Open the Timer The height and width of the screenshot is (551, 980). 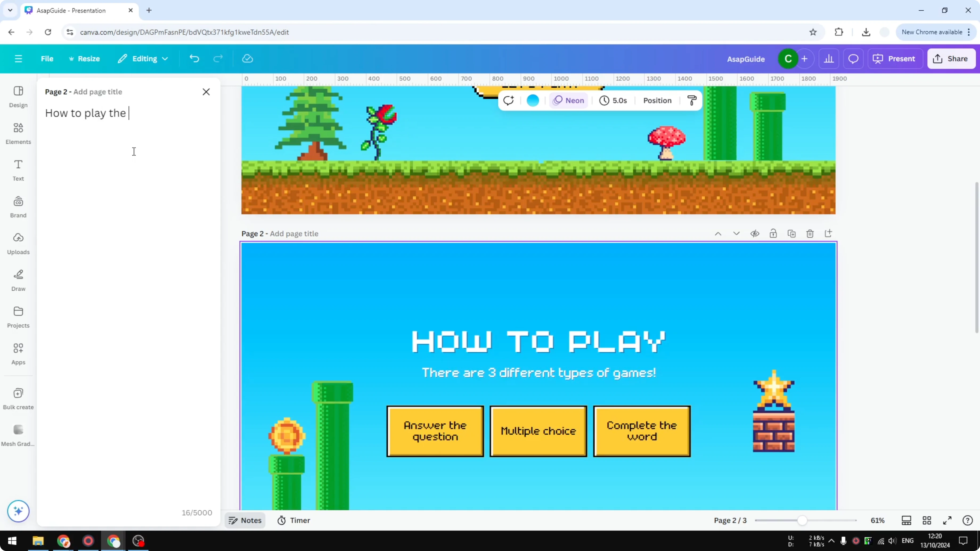[294, 520]
